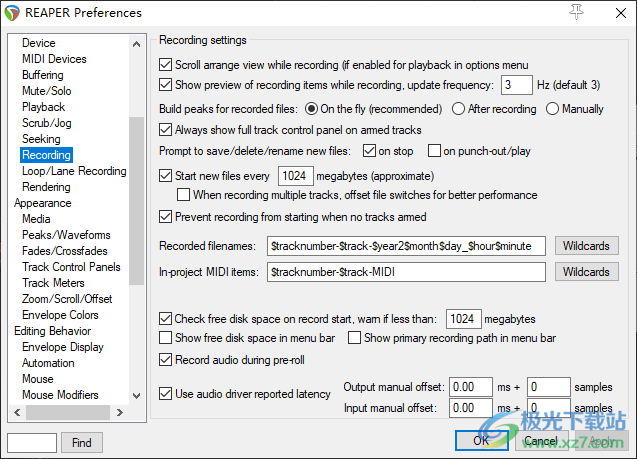Open Wildcards for Recorded filenames
This screenshot has width=637, height=459.
click(x=586, y=245)
